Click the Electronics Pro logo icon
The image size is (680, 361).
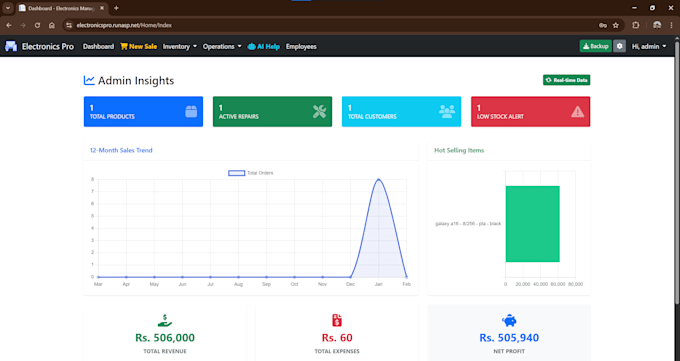click(x=11, y=46)
